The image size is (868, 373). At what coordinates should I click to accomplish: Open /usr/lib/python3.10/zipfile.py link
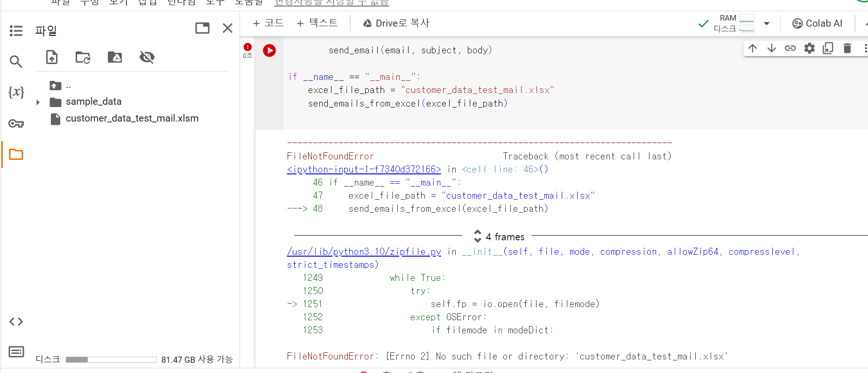coord(364,251)
